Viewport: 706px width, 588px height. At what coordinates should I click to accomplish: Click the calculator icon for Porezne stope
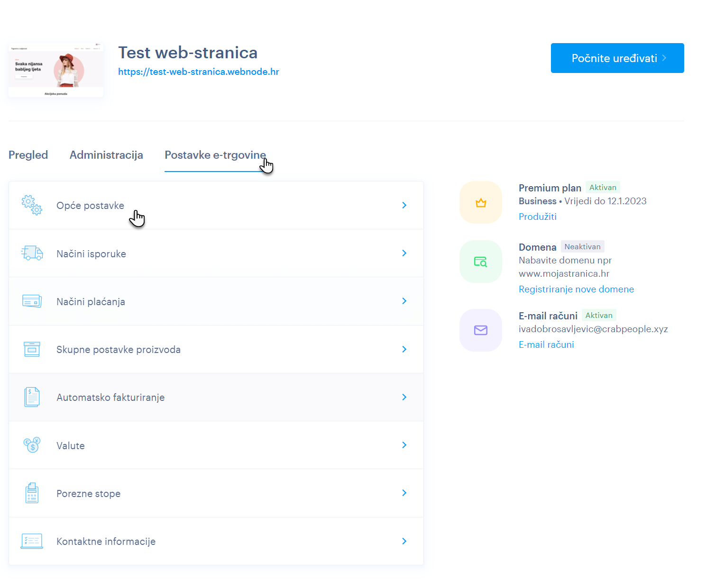coord(32,493)
